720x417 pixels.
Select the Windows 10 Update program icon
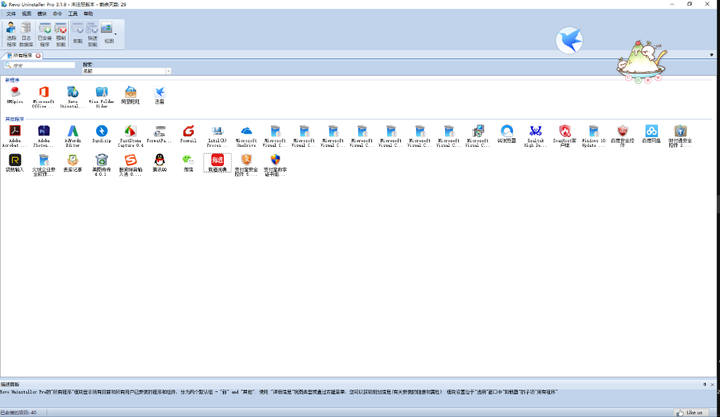pyautogui.click(x=593, y=136)
